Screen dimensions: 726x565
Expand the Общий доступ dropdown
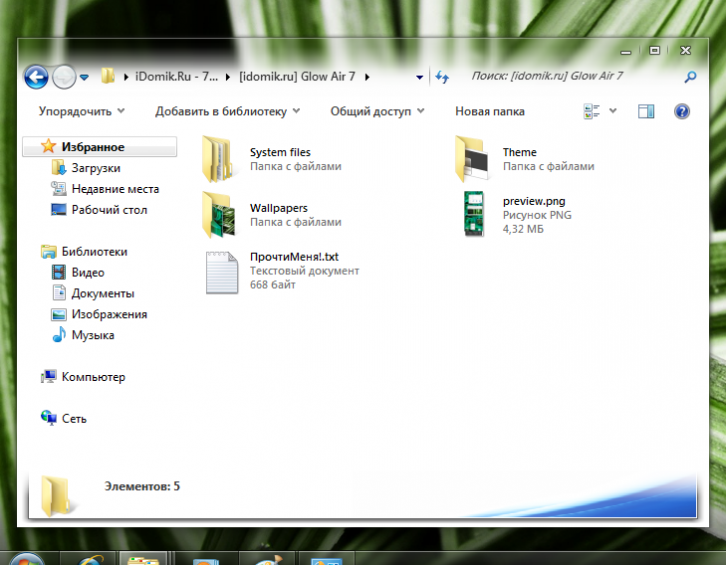tap(377, 111)
